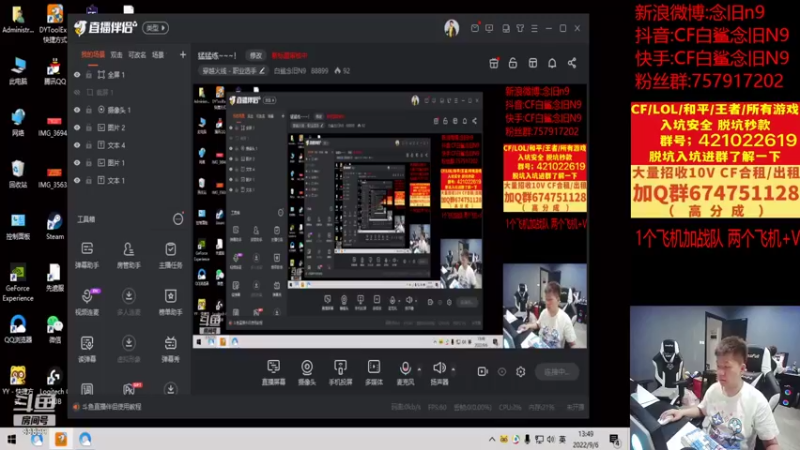This screenshot has width=800, height=450.
Task: Hide the 图片 1 source
Action: point(77,163)
